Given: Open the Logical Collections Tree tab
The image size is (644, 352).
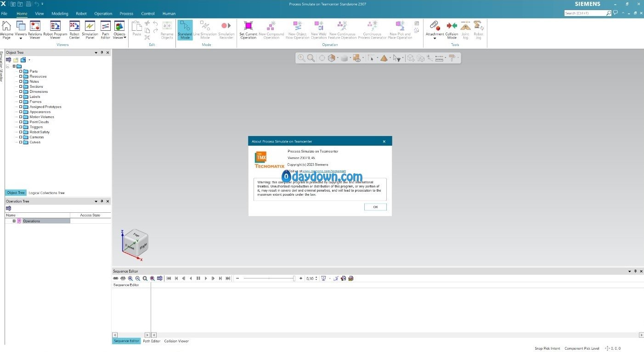Looking at the screenshot, I should [x=46, y=193].
